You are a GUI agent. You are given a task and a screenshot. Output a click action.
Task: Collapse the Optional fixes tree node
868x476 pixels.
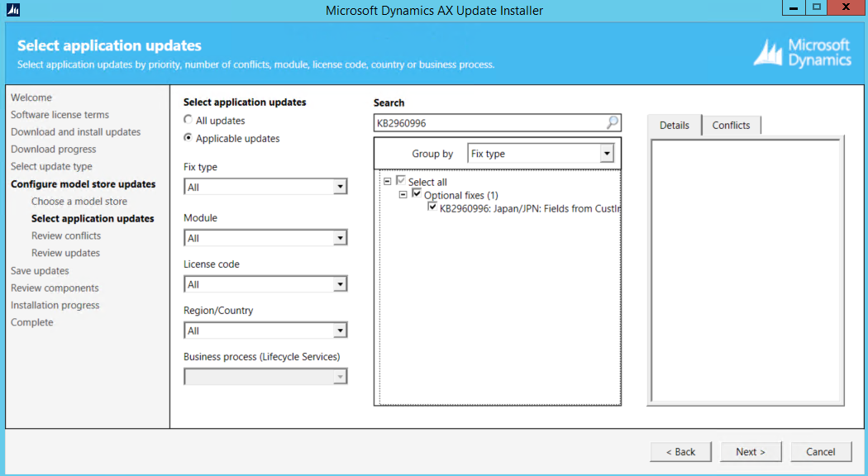click(403, 194)
